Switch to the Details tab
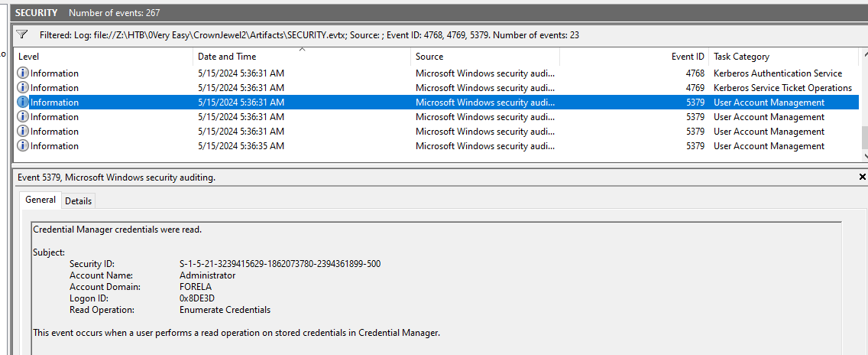Viewport: 868px width, 355px height. point(78,200)
